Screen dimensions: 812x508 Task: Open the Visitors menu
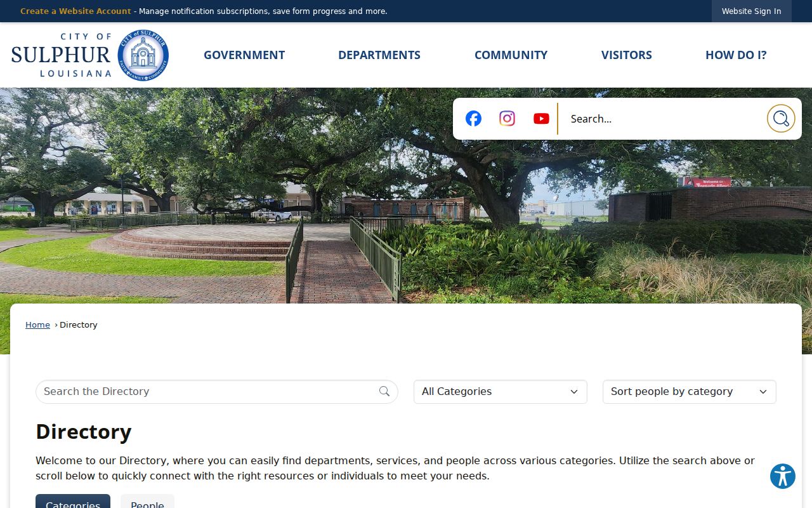[x=627, y=55]
